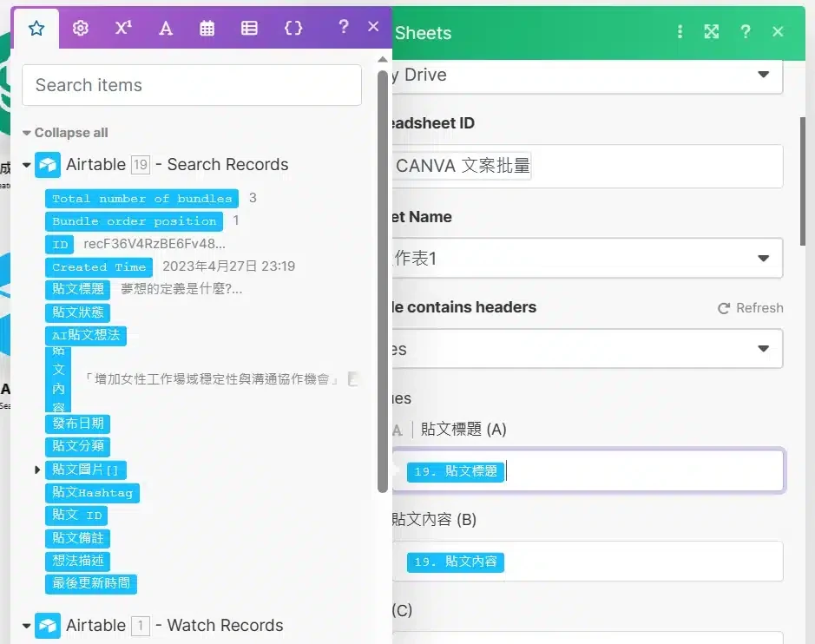The height and width of the screenshot is (644, 815).
Task: Open Sheets module help question mark
Action: coord(746,32)
